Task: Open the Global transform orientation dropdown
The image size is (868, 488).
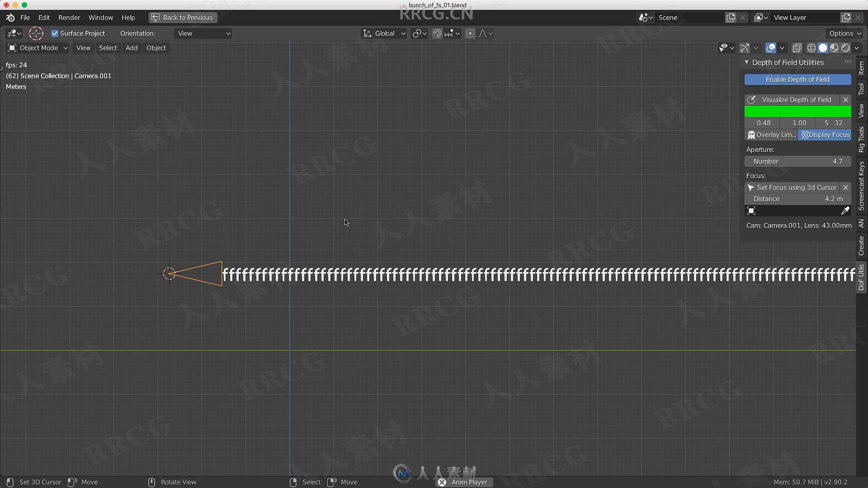Action: 384,33
